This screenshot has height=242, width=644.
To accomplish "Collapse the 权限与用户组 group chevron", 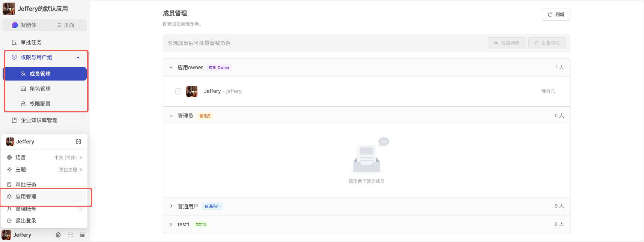I will pyautogui.click(x=78, y=57).
